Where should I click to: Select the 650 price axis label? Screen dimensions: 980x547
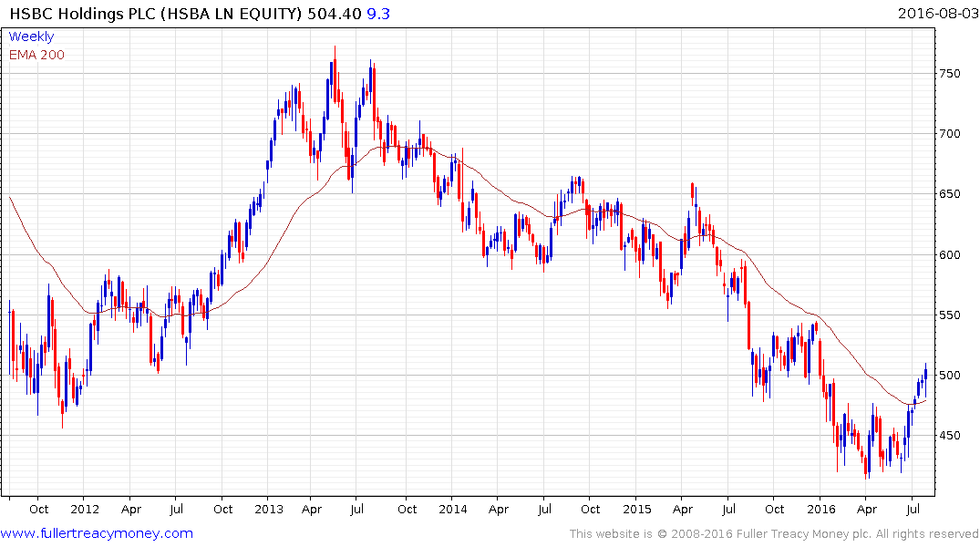[949, 194]
